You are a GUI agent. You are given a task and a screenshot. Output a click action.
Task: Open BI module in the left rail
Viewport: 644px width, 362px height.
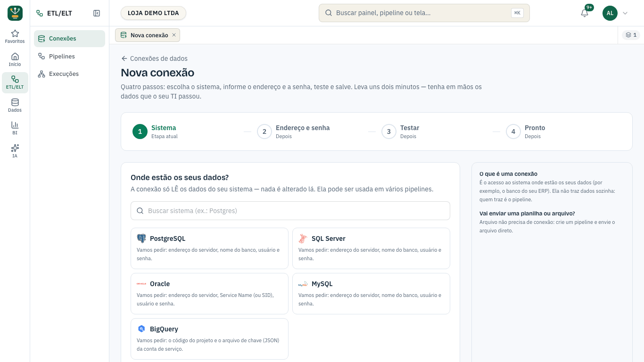[15, 128]
